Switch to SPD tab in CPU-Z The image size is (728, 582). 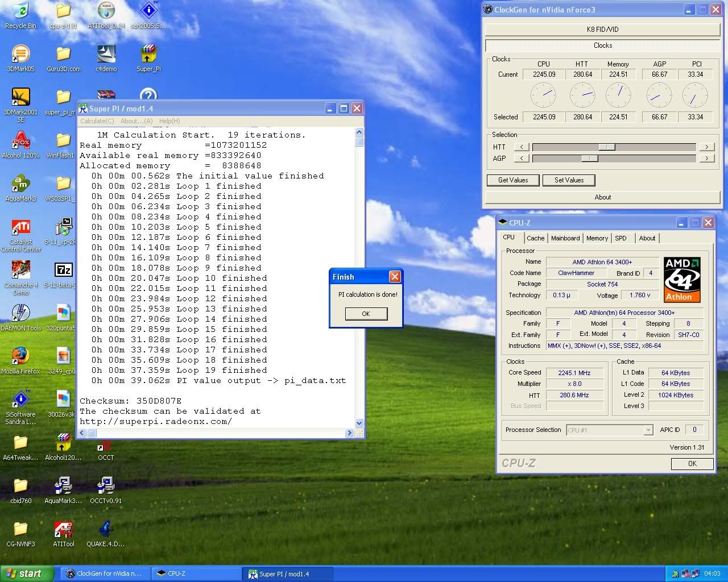[621, 238]
